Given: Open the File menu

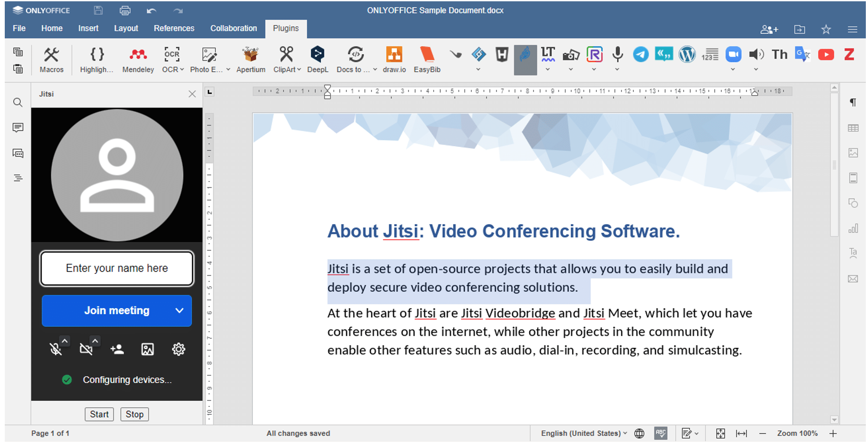Looking at the screenshot, I should (19, 28).
